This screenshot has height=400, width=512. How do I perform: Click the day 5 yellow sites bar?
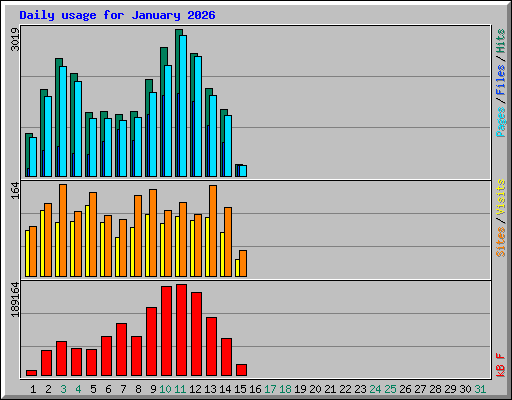point(87,241)
